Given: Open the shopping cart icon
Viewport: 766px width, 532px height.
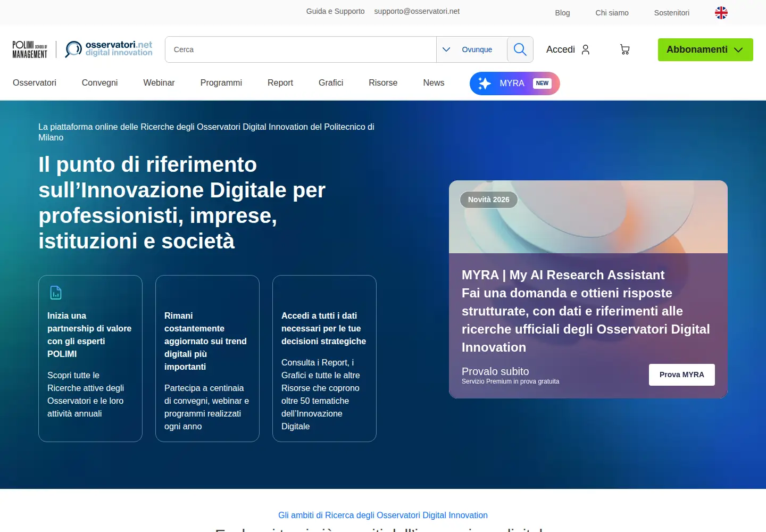Looking at the screenshot, I should point(625,49).
